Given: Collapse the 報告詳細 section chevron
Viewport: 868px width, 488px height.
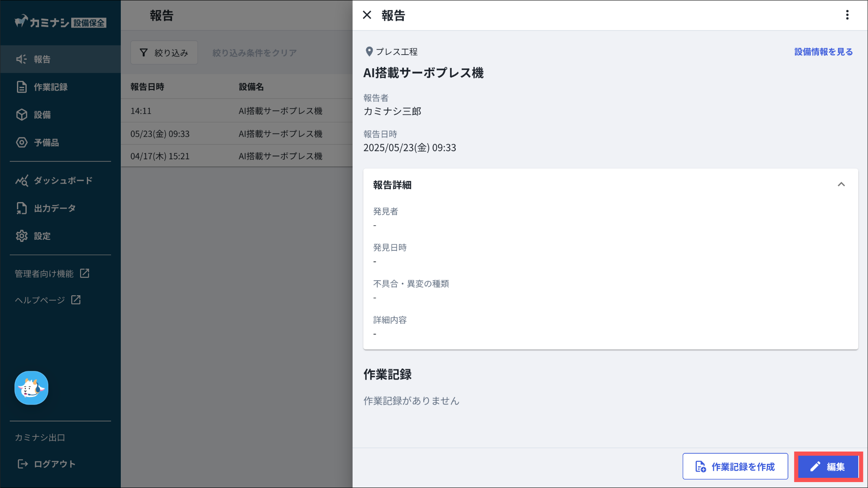Looking at the screenshot, I should [x=841, y=185].
